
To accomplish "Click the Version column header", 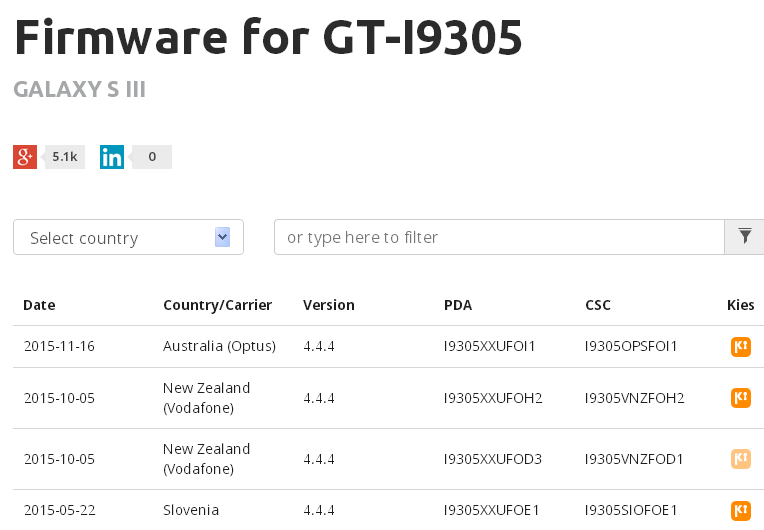I will [x=329, y=305].
